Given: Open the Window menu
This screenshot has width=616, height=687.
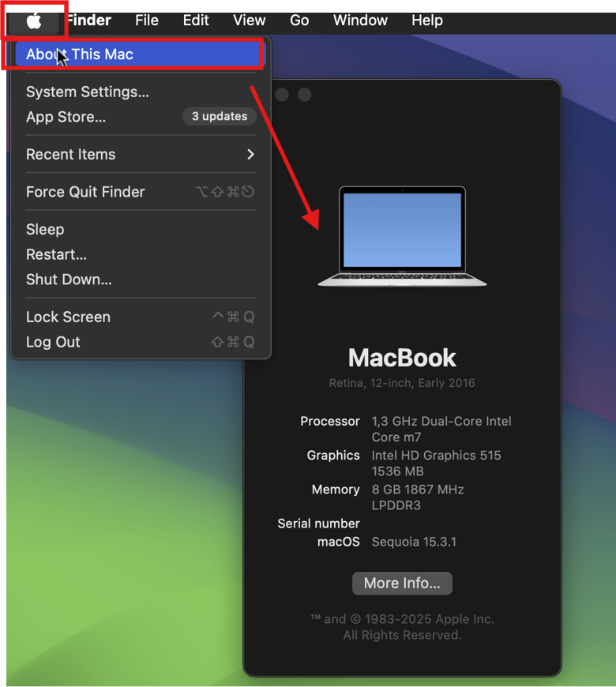Looking at the screenshot, I should point(360,21).
